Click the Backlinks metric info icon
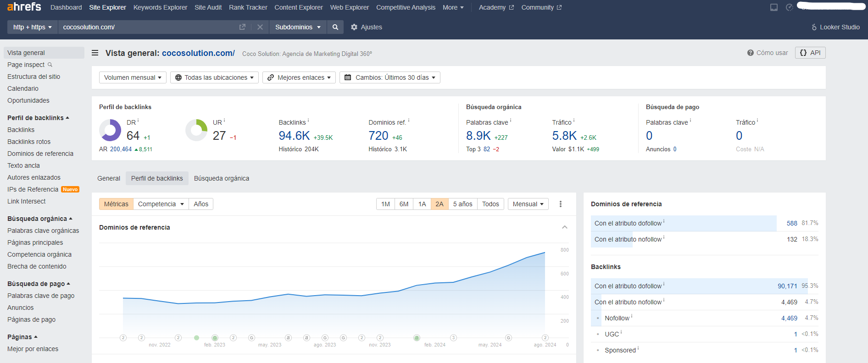This screenshot has height=363, width=868. pyautogui.click(x=308, y=121)
